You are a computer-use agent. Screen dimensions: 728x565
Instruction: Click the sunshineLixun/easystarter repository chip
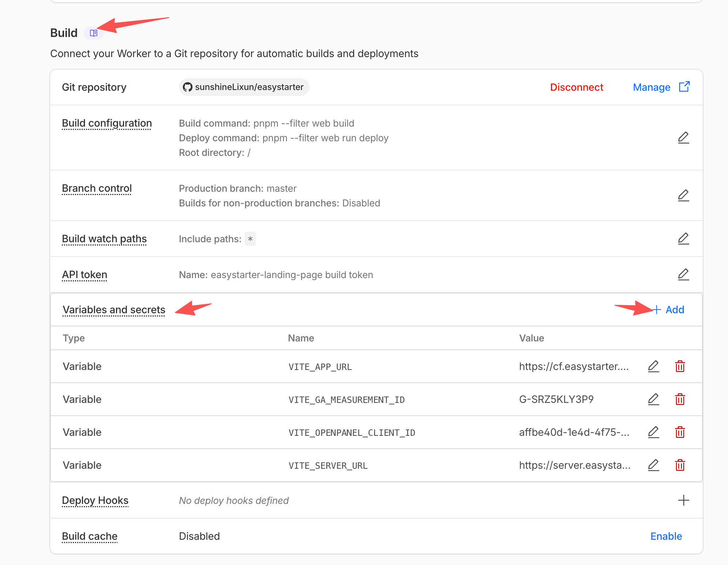pyautogui.click(x=244, y=87)
